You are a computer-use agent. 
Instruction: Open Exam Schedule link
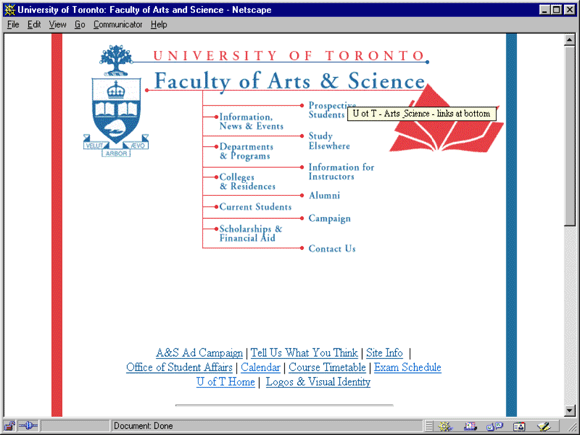click(x=408, y=367)
